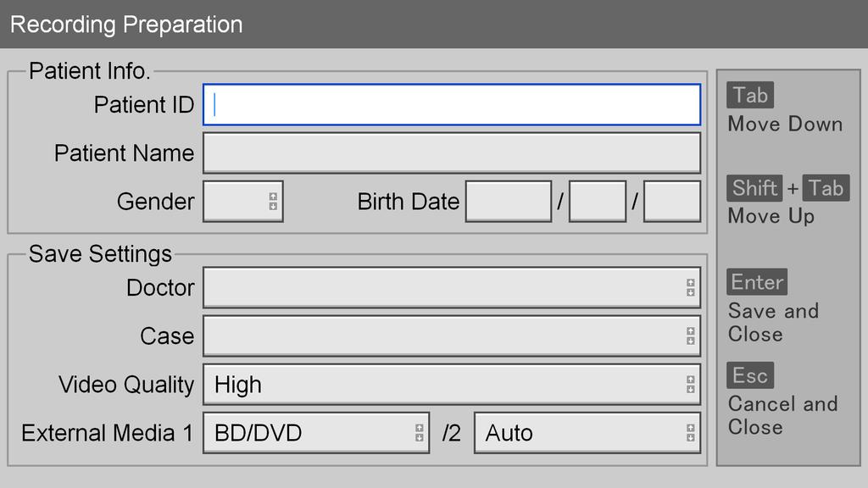Click the Tab key for Move Down
868x488 pixels.
click(750, 95)
